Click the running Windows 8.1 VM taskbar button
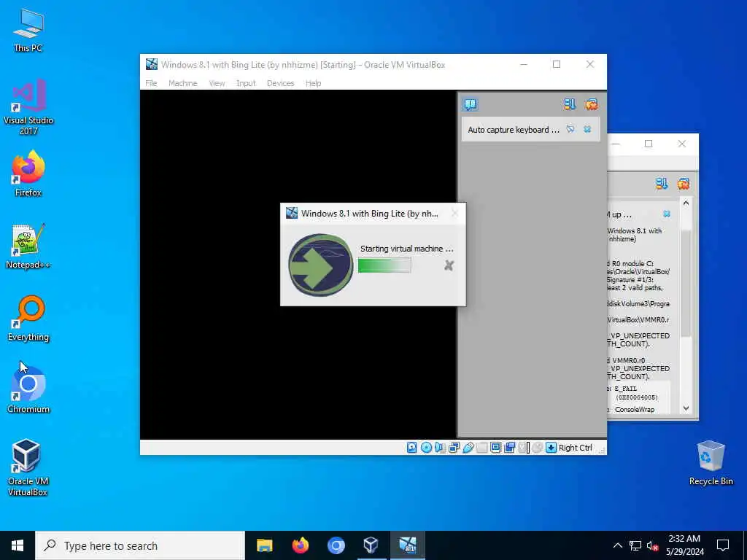The height and width of the screenshot is (560, 747). click(x=407, y=545)
